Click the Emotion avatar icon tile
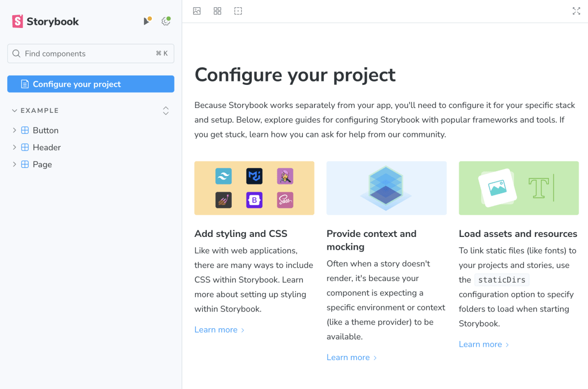Screen dimensions: 588x389 pyautogui.click(x=285, y=176)
